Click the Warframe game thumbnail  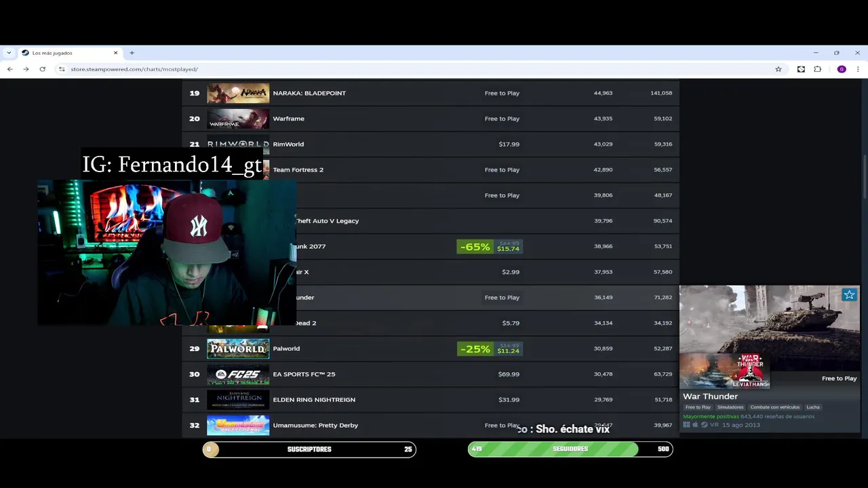point(238,119)
